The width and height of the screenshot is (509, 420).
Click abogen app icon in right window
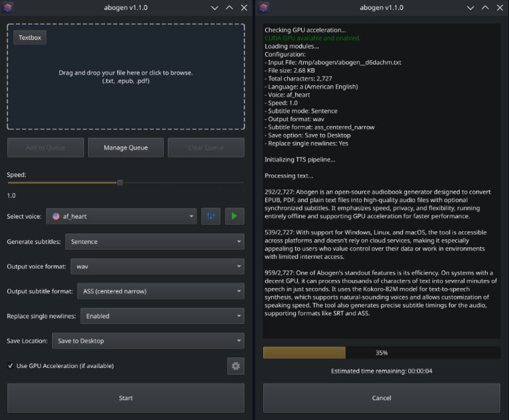(264, 7)
